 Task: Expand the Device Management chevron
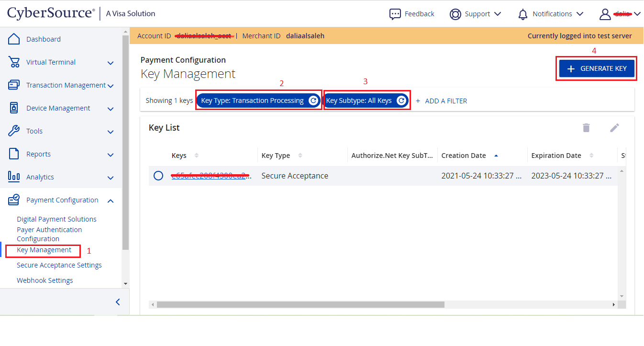tap(111, 109)
